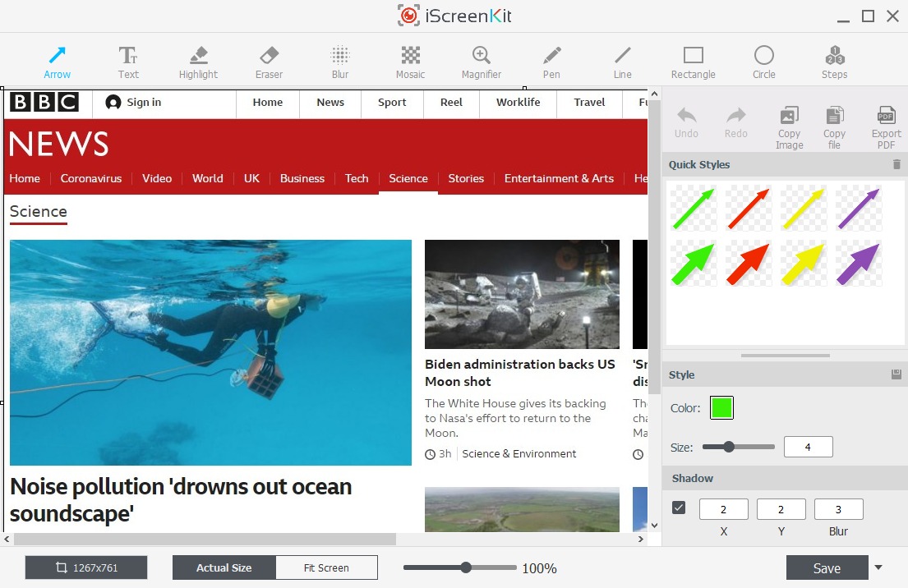Choose the Eraser tool
Viewport: 908px width, 588px height.
click(x=269, y=62)
